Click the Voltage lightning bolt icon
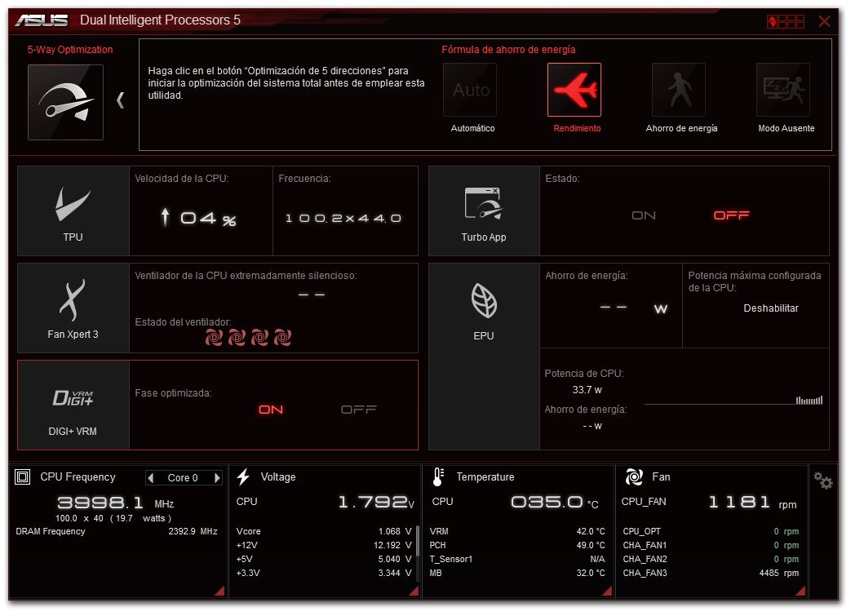This screenshot has width=851, height=616. pos(243,476)
